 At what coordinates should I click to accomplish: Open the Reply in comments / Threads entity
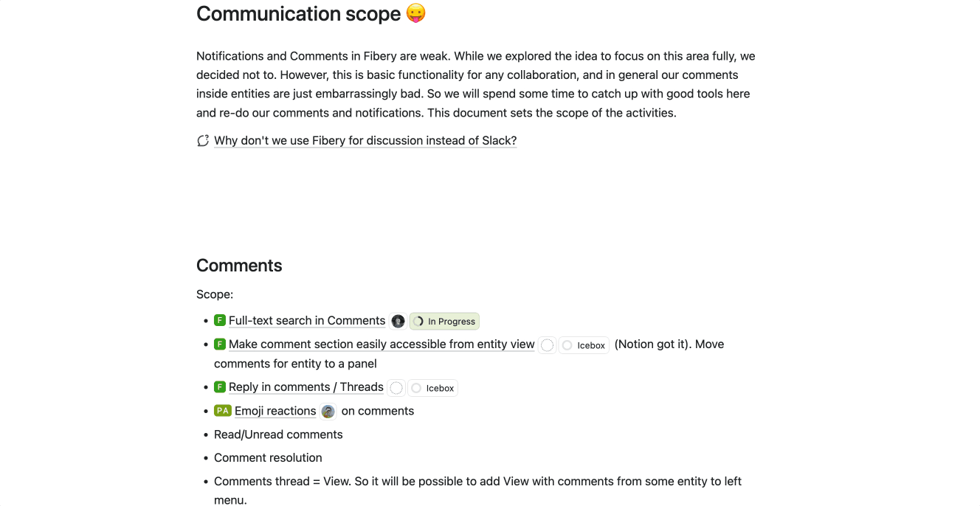coord(306,387)
